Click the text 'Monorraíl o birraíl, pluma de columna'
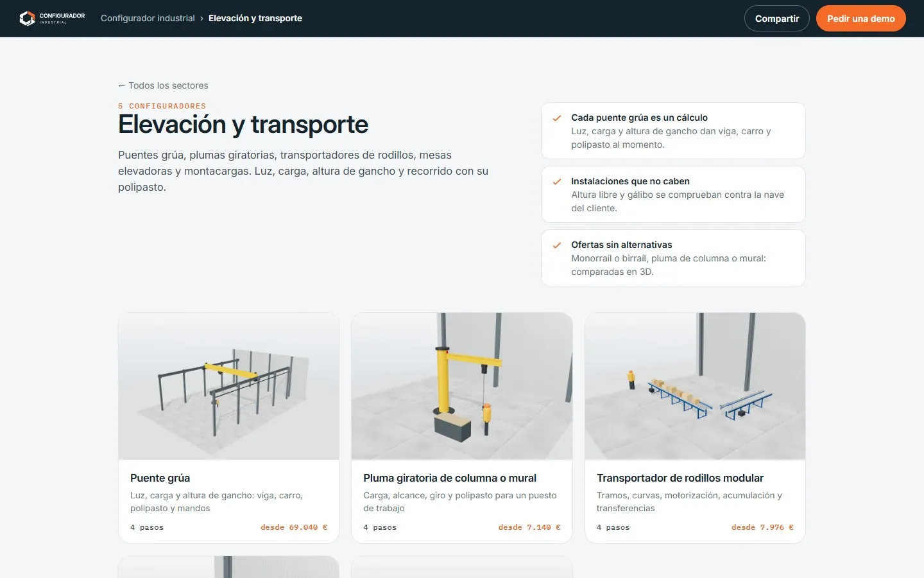 pyautogui.click(x=669, y=265)
